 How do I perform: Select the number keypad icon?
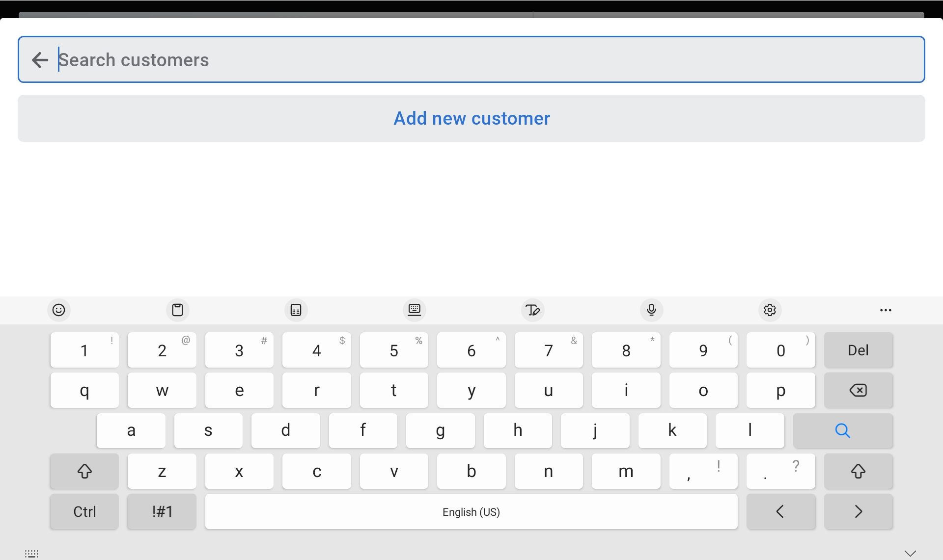click(296, 310)
